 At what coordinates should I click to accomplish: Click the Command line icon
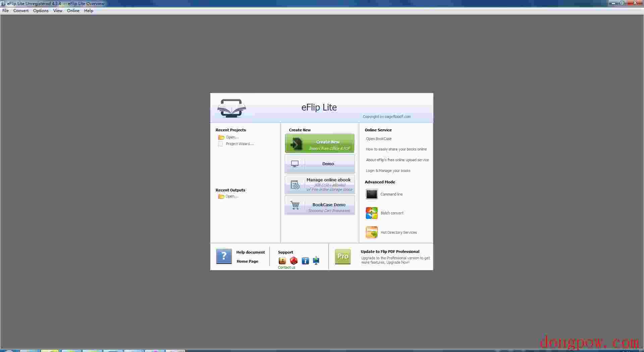click(x=372, y=194)
